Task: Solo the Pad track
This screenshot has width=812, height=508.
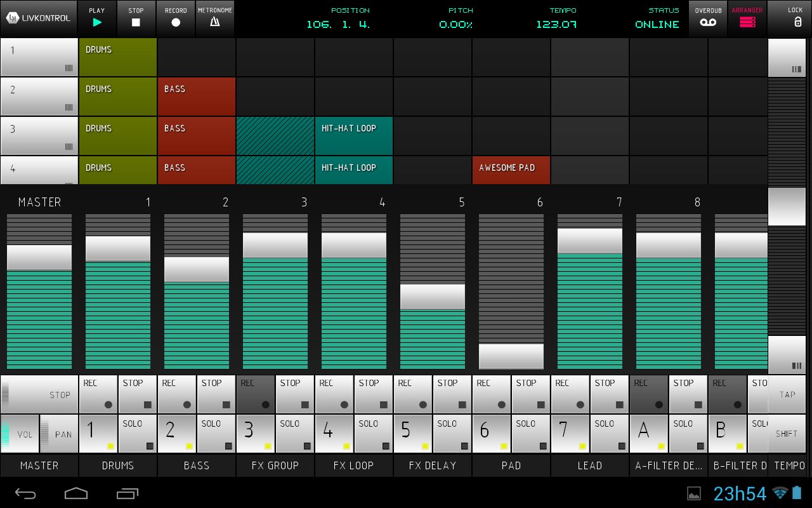Action: click(531, 433)
